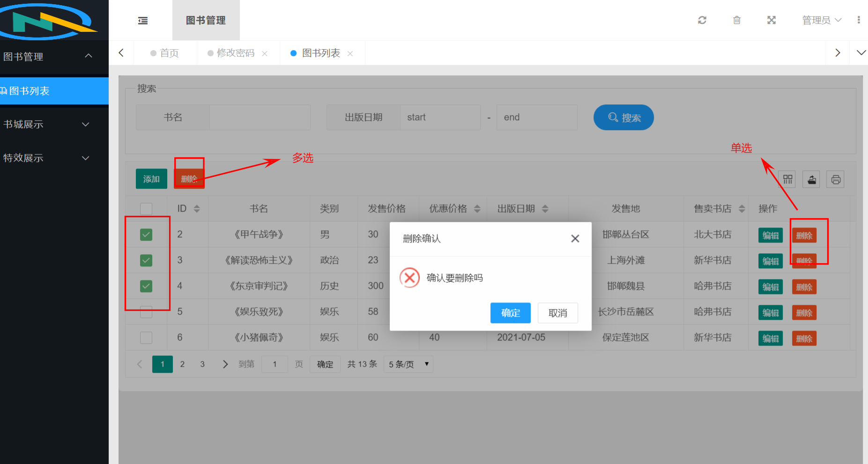Click 编辑 for 《解读恐怖主义》

(x=771, y=261)
